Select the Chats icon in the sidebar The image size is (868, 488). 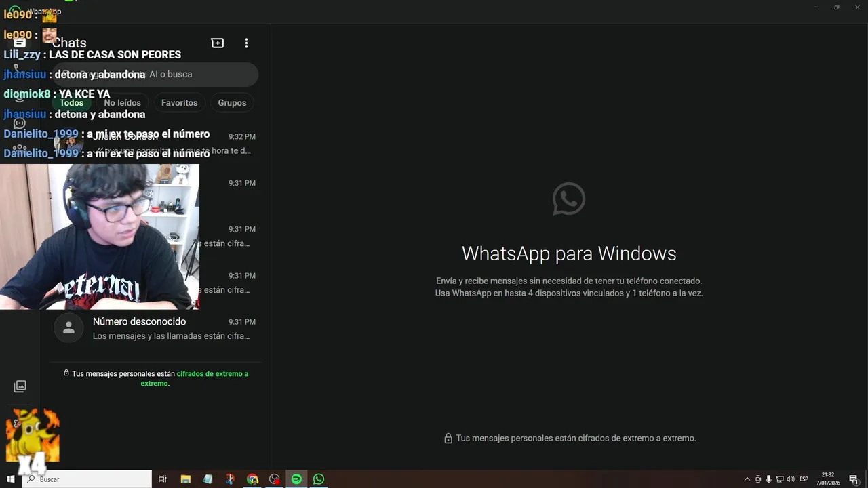pos(20,43)
